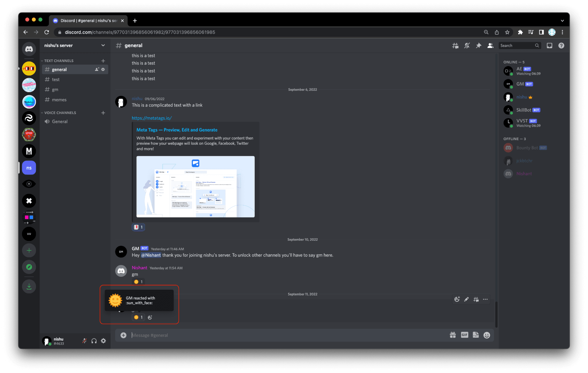Toggle reaction under Meta Tags embed
The image size is (588, 373).
coord(138,227)
